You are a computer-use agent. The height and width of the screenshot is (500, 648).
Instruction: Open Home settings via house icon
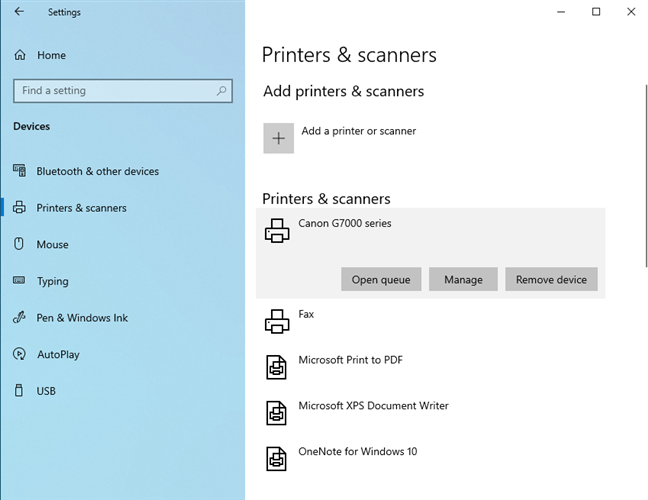point(20,55)
